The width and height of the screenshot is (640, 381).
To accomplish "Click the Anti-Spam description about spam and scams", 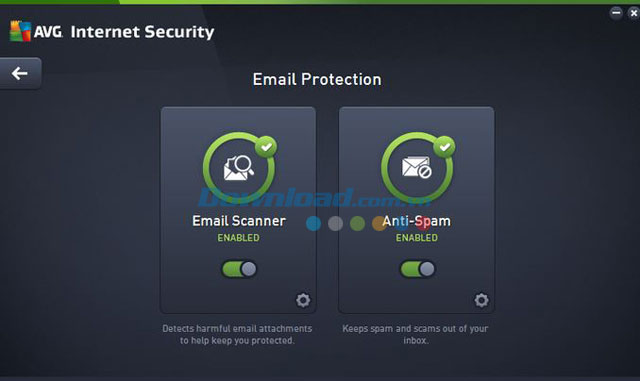I will pyautogui.click(x=415, y=334).
